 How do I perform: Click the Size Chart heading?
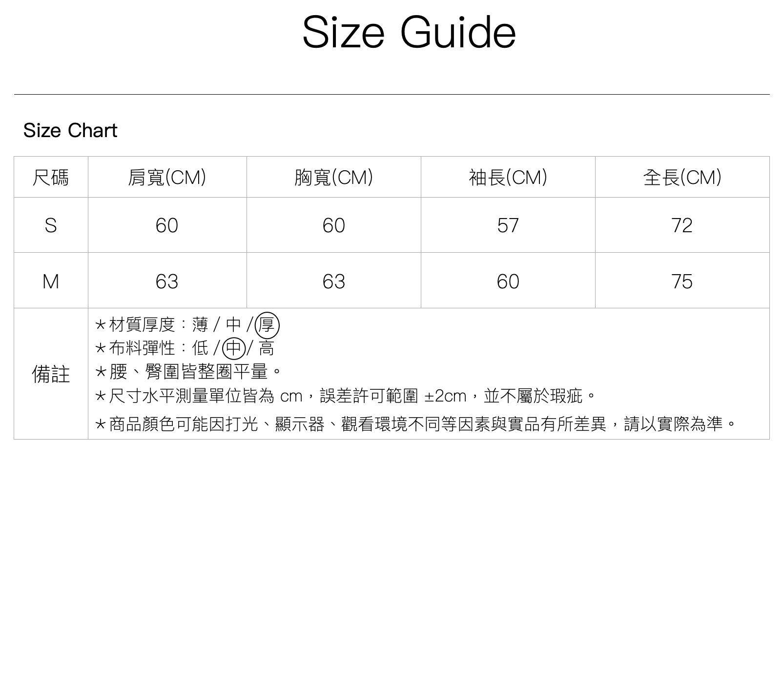click(x=70, y=131)
